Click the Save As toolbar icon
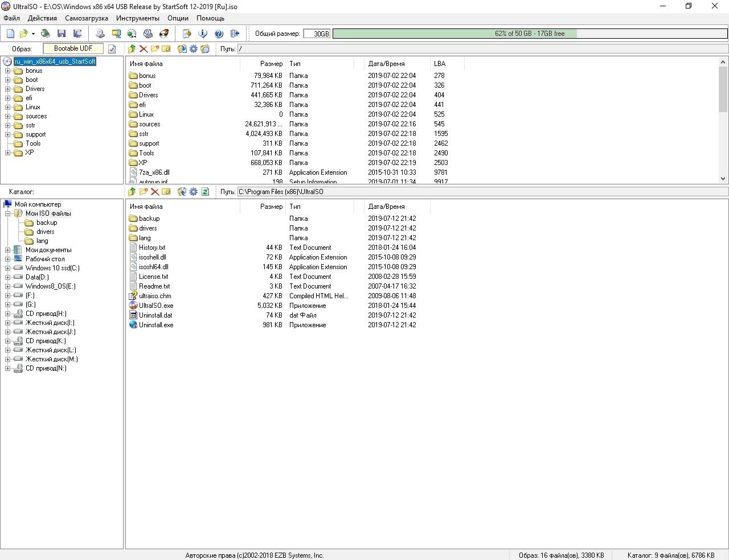This screenshot has width=729, height=560. click(77, 34)
